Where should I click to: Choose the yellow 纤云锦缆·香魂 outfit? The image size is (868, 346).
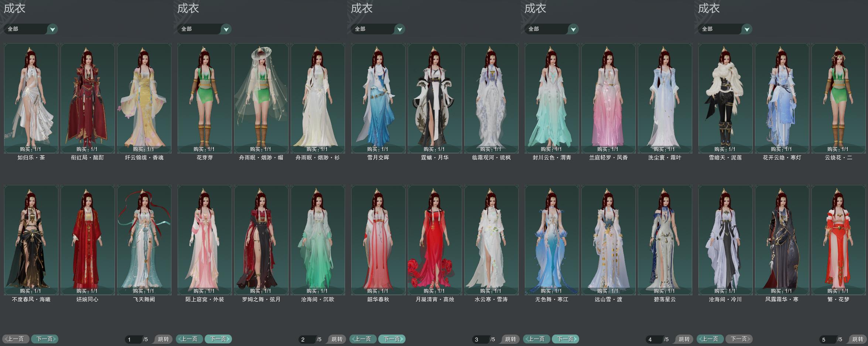coord(144,98)
